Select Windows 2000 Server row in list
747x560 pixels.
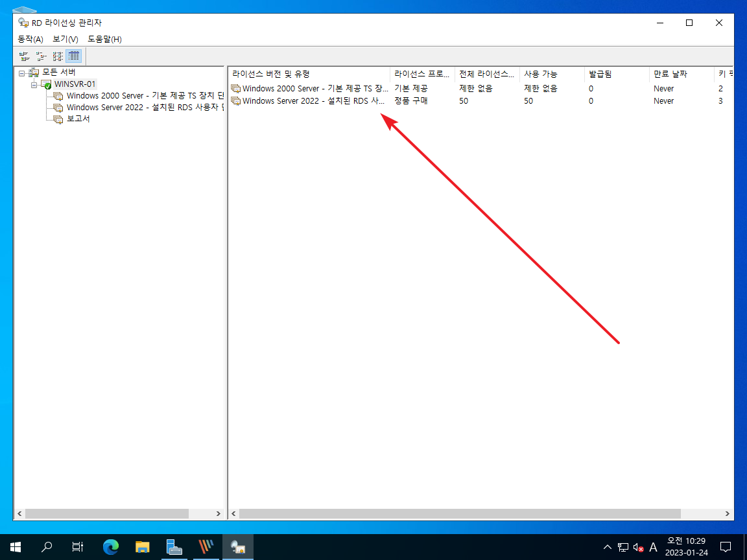click(481, 89)
